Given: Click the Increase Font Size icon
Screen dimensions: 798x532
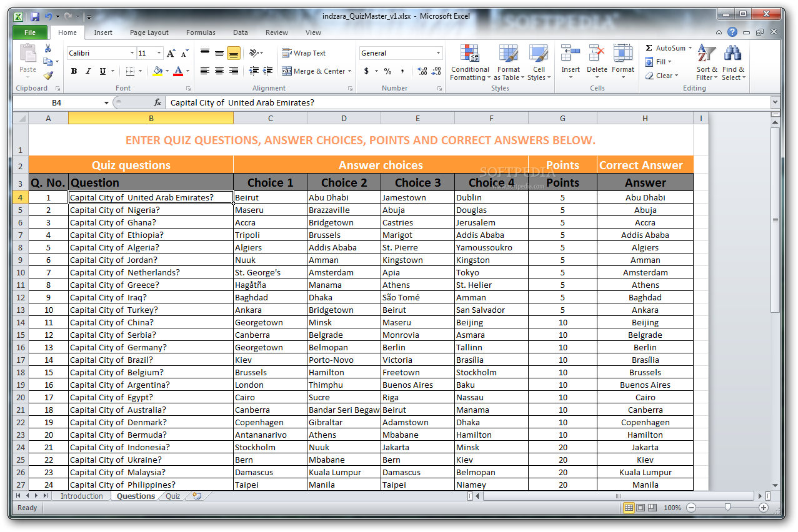Looking at the screenshot, I should [x=171, y=54].
